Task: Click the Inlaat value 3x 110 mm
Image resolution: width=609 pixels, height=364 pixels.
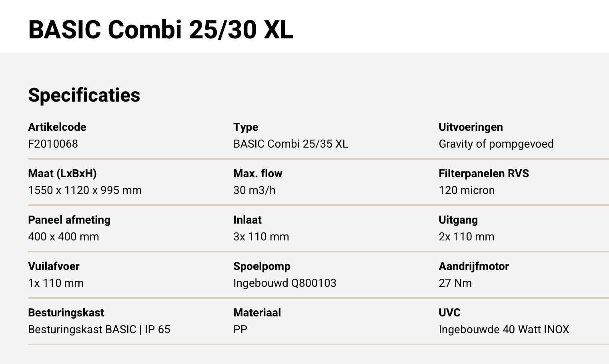Action: [x=261, y=237]
